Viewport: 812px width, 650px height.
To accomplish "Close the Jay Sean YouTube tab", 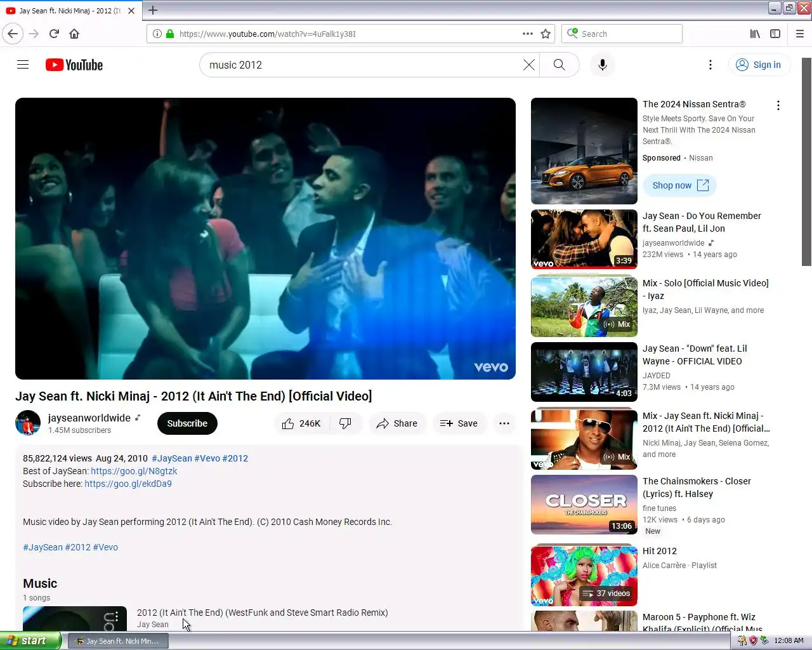I will 131,11.
